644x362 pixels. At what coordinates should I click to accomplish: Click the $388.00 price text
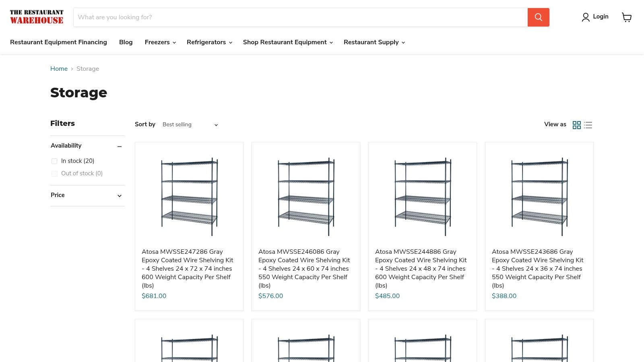click(504, 296)
